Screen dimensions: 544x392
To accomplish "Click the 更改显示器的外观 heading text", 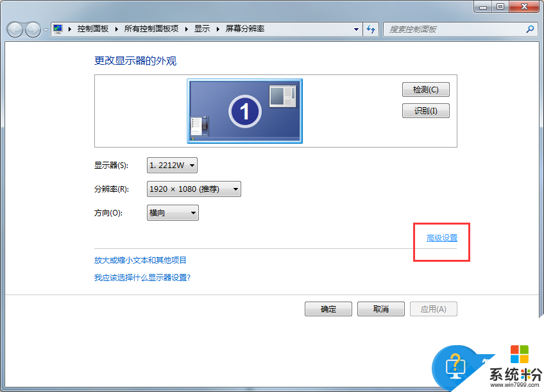I will click(135, 61).
